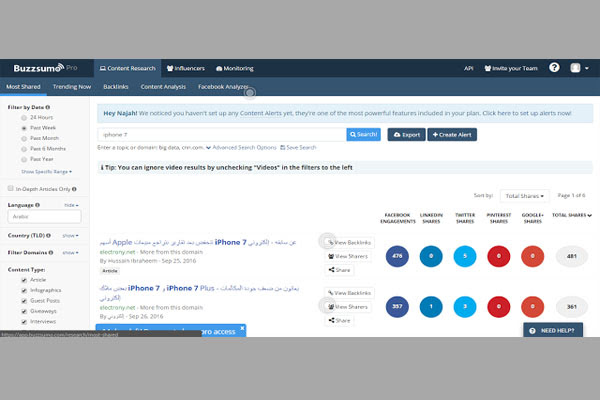Screen dimensions: 600x400
Task: Switch to the Facebook Analyzer tab
Action: (x=223, y=87)
